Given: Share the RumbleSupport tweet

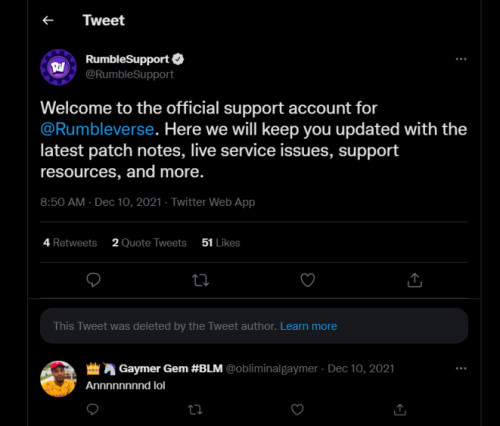Looking at the screenshot, I should coord(414,280).
